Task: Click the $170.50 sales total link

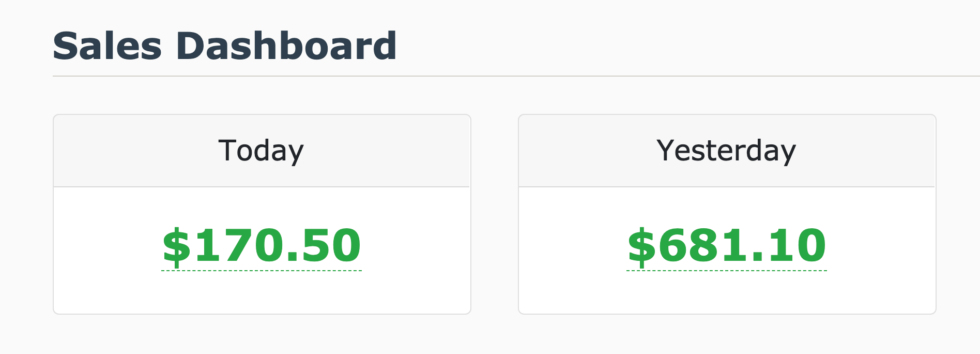Action: [262, 245]
